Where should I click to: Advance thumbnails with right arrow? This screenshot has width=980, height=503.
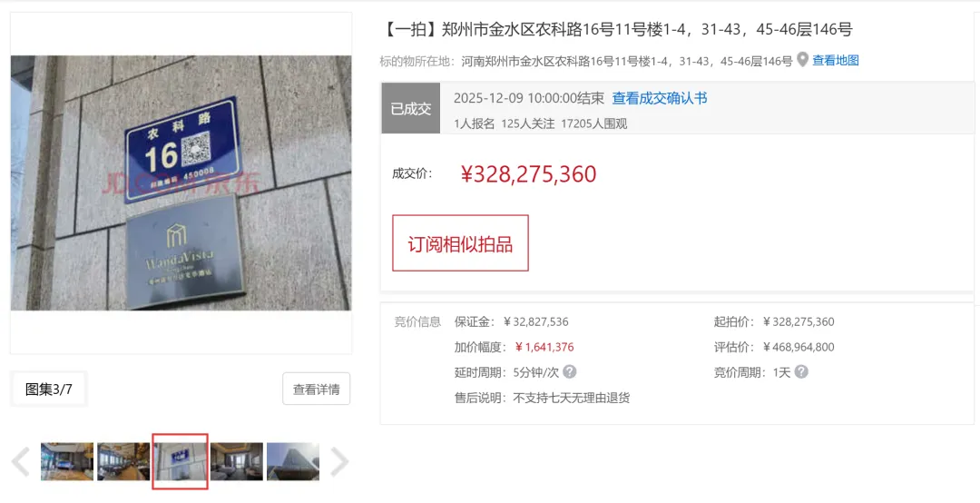coord(339,462)
